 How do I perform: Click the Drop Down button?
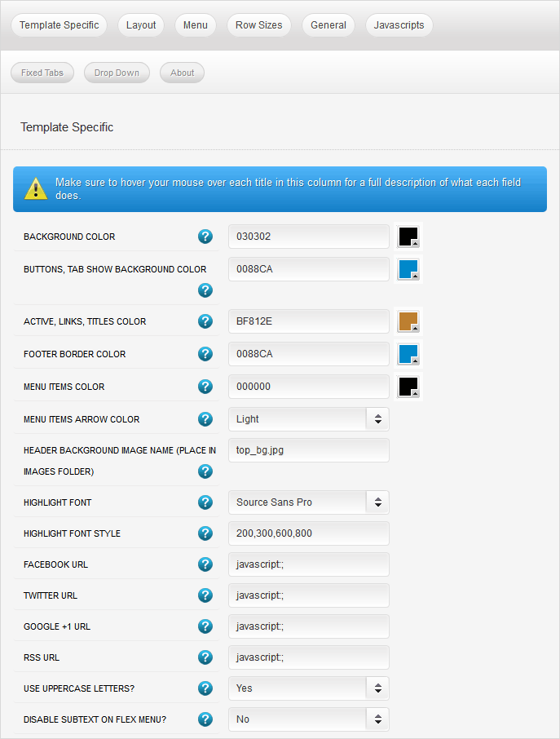click(117, 73)
